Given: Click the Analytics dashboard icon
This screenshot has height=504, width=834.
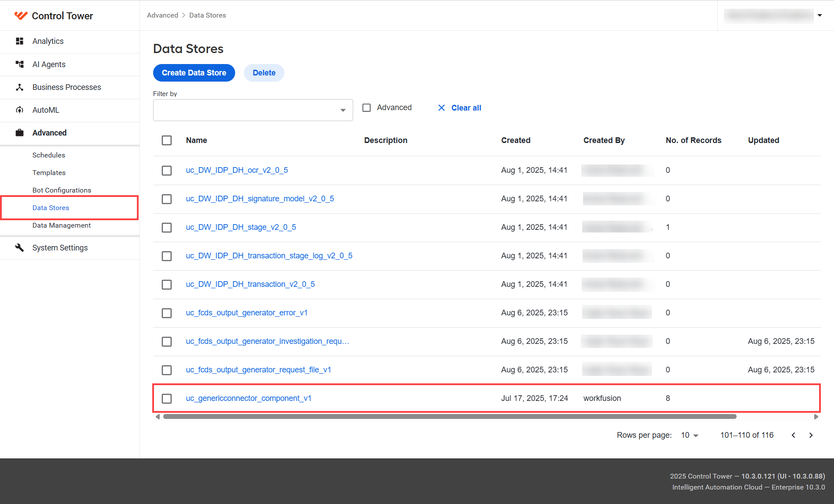Looking at the screenshot, I should [x=19, y=41].
